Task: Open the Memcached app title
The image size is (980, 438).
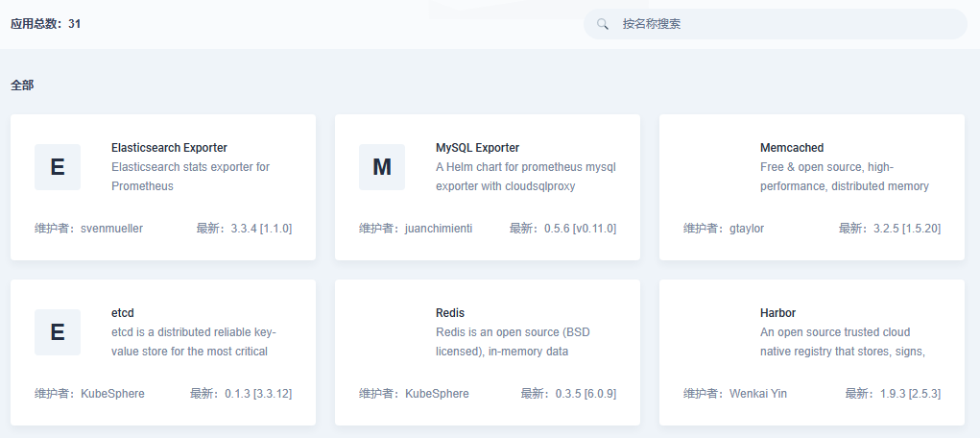Action: 792,148
